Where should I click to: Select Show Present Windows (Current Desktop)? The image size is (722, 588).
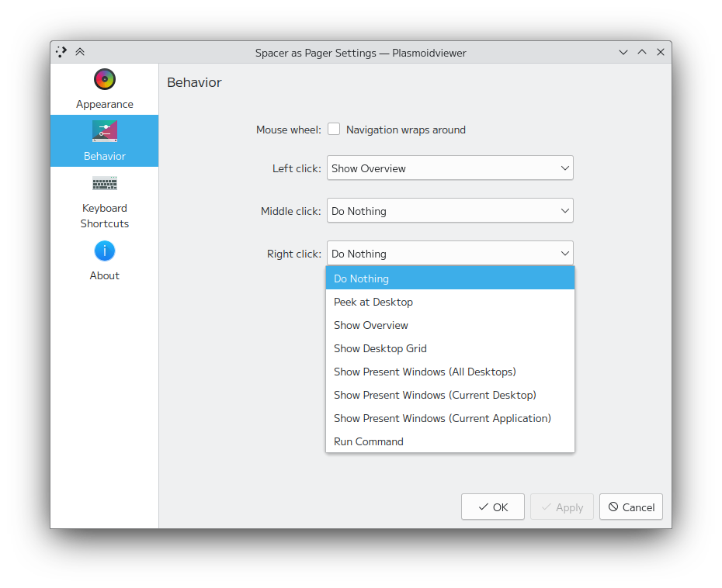[x=450, y=395]
